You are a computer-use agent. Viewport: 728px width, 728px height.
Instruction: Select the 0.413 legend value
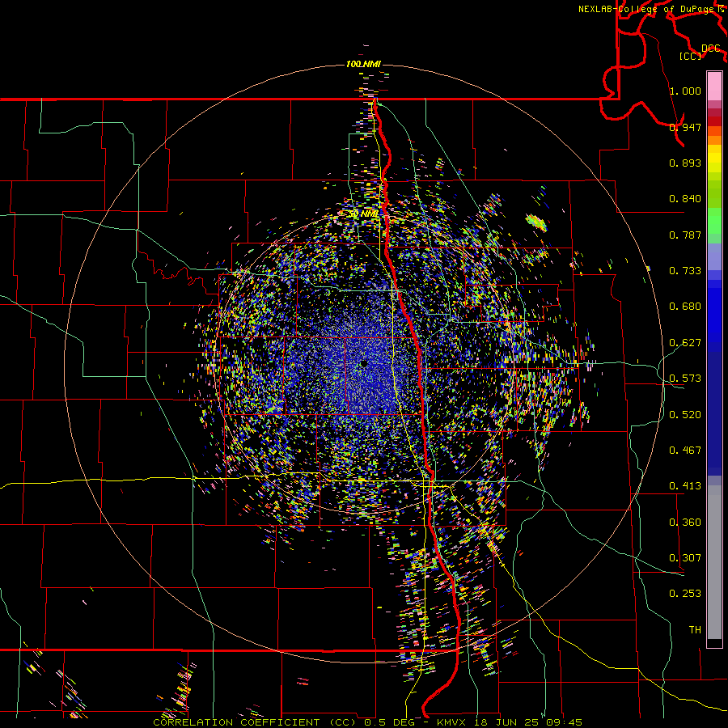click(x=685, y=486)
